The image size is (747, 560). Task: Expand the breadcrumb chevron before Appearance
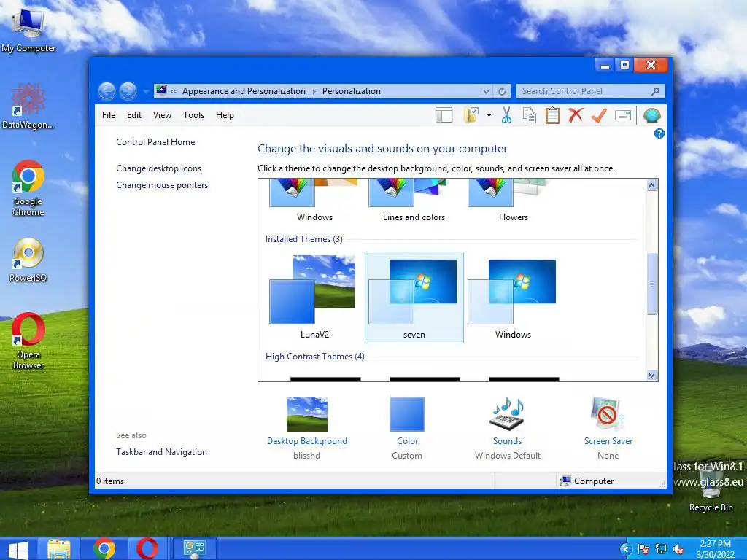pyautogui.click(x=174, y=91)
